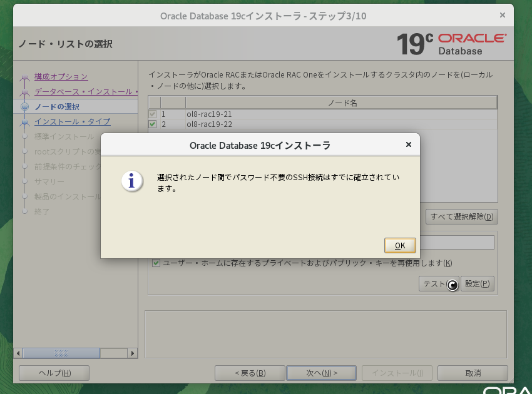This screenshot has width=532, height=394.
Task: Toggle reuse private and public keys checkbox
Action: [156, 263]
